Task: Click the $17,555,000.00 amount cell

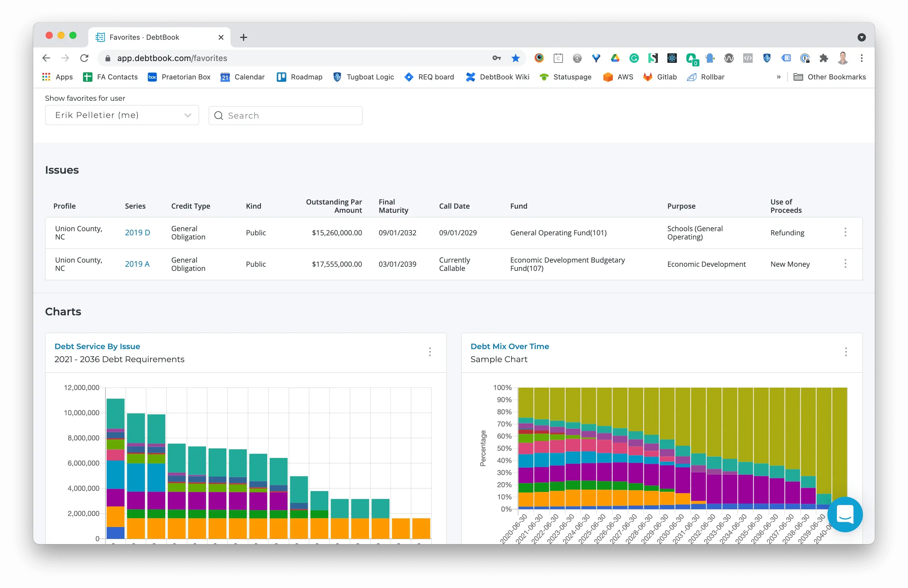Action: [336, 264]
